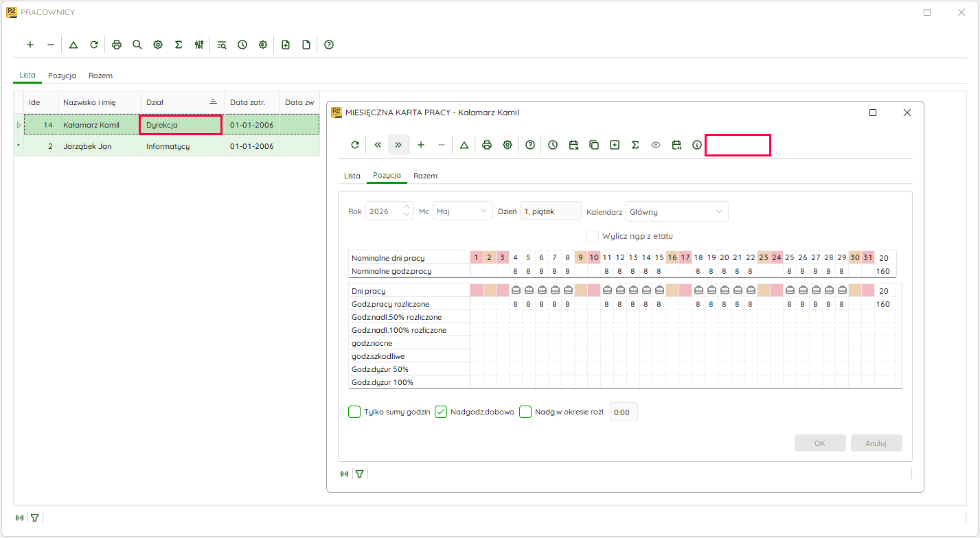The image size is (980, 538).
Task: Click the help question mark in the work card toolbar
Action: (x=530, y=145)
